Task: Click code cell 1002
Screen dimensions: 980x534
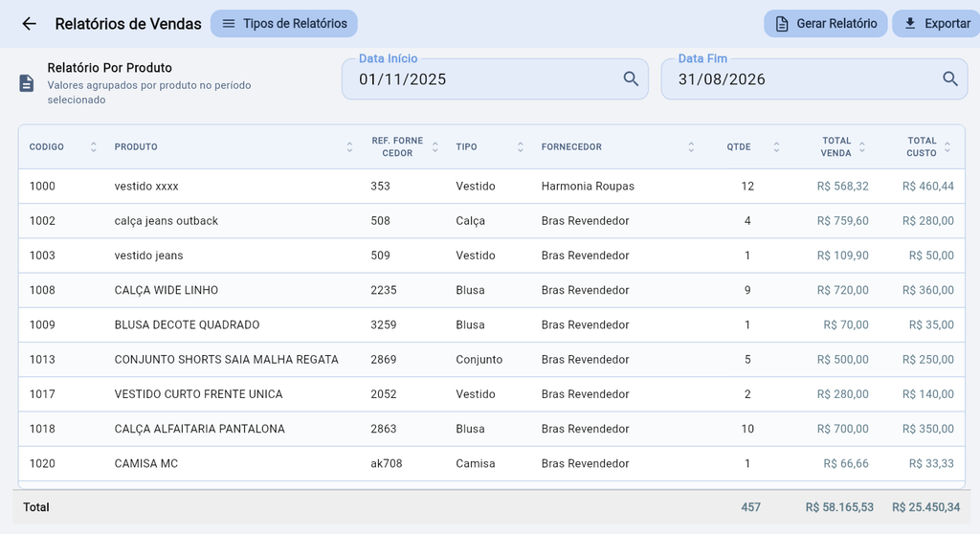Action: [42, 221]
